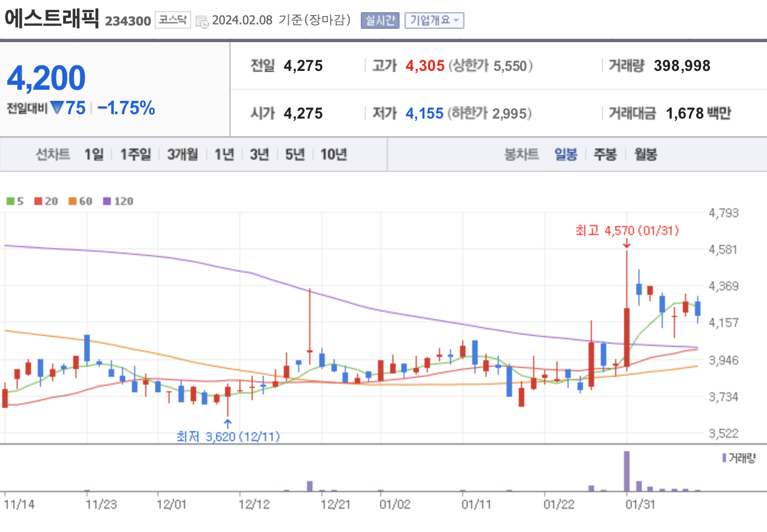This screenshot has width=767, height=532.
Task: Click the -1.75% change rate
Action: point(126,108)
